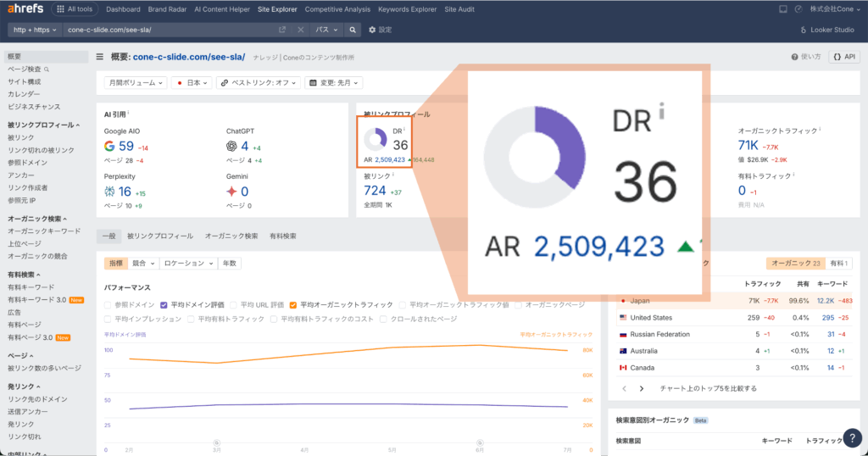
Task: Open 設定 gear settings
Action: (381, 30)
